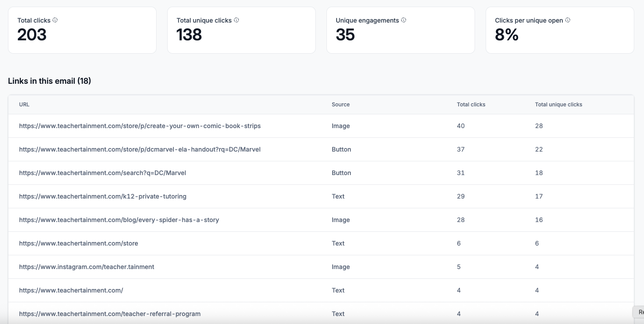This screenshot has height=324, width=644.
Task: Open the search?q=DC/Marvel URL
Action: click(x=102, y=173)
